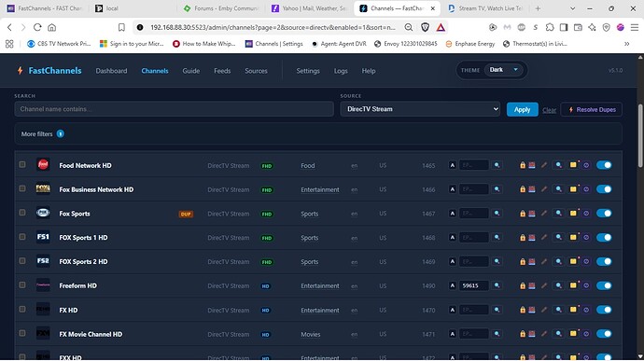Screen dimensions: 644x361
Task: Click the purple circular icon in FOX Sports 2 HD row
Action: (586, 261)
